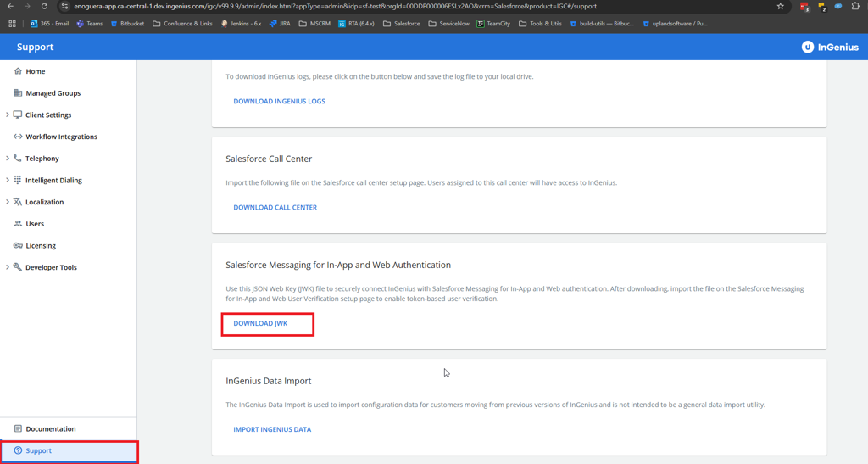
Task: Click the Support question mark icon
Action: click(x=18, y=450)
